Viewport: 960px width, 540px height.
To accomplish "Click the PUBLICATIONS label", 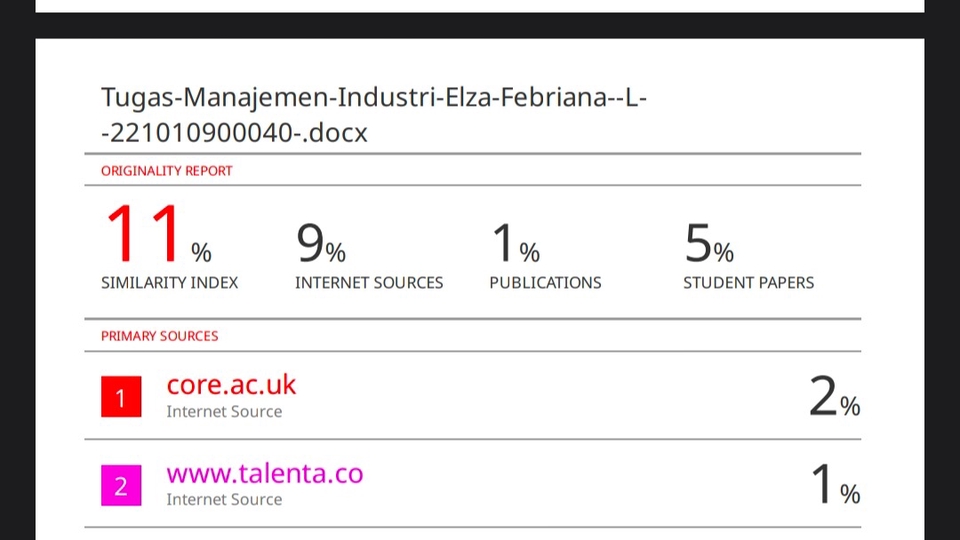I will 545,283.
